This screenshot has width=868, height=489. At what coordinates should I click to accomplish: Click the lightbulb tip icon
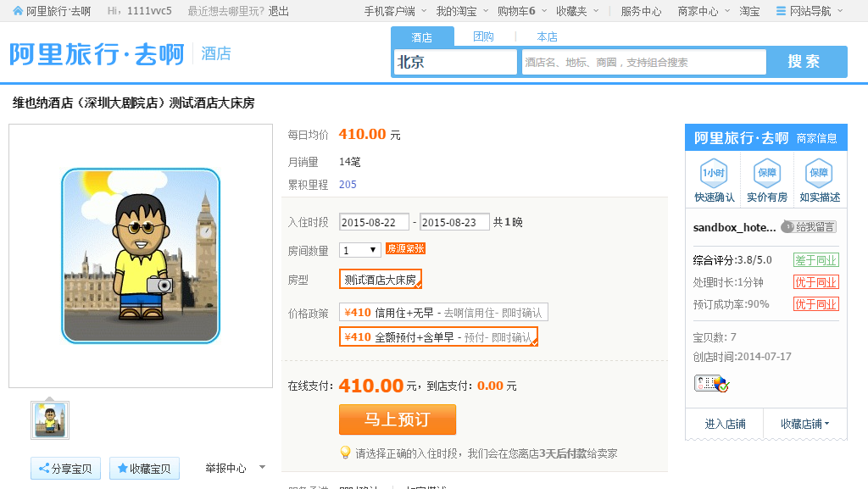click(x=345, y=453)
